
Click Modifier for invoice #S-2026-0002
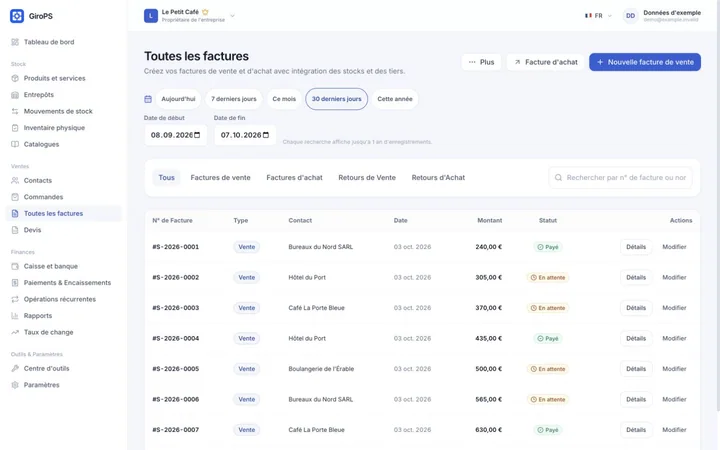coord(674,277)
